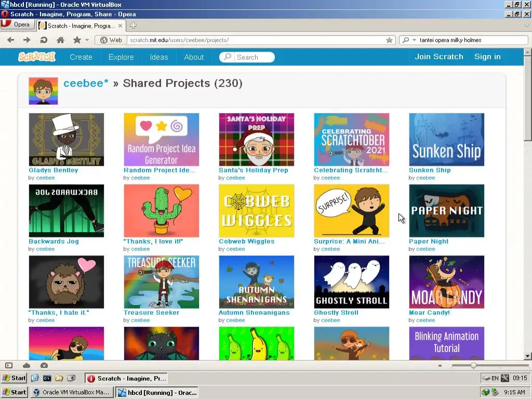Click the page scrollbar up arrow
The height and width of the screenshot is (399, 532).
tap(528, 52)
